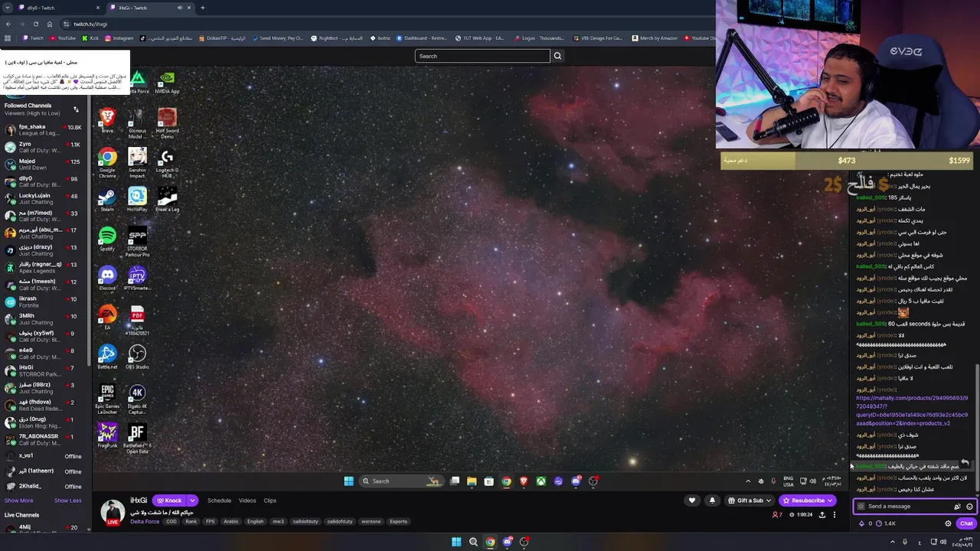Open the YouTube bookmark
Image resolution: width=980 pixels, height=551 pixels.
63,38
